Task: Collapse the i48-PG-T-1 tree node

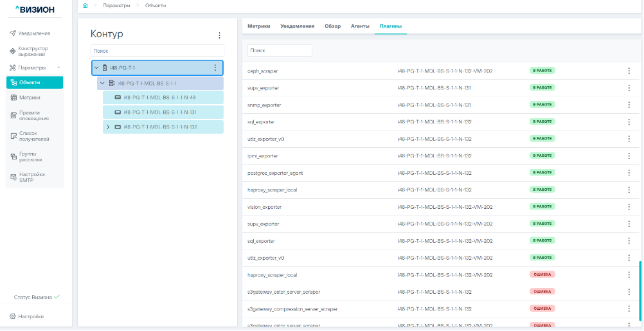Action: (96, 67)
